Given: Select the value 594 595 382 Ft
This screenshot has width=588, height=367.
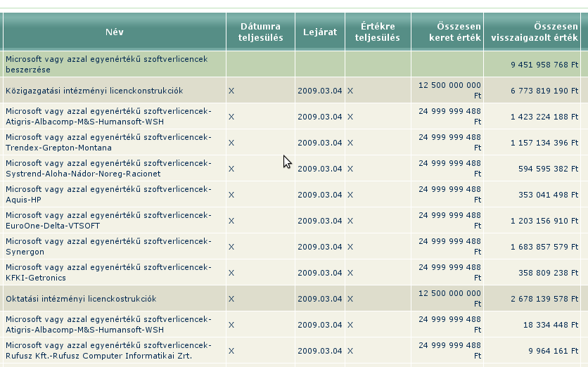Looking at the screenshot, I should [548, 169].
